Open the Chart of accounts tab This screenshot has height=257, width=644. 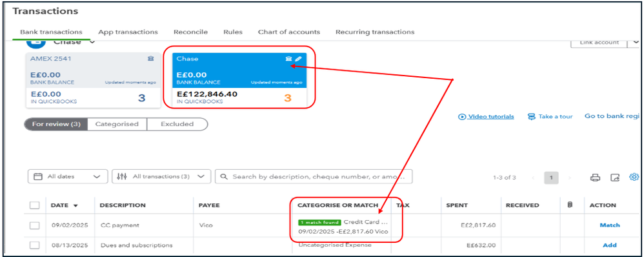point(288,32)
